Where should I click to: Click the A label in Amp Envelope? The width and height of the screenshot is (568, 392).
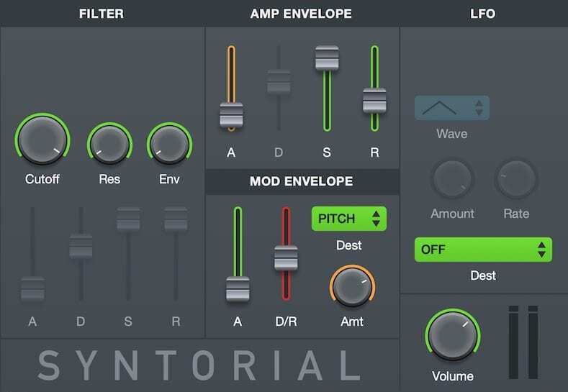(x=231, y=152)
